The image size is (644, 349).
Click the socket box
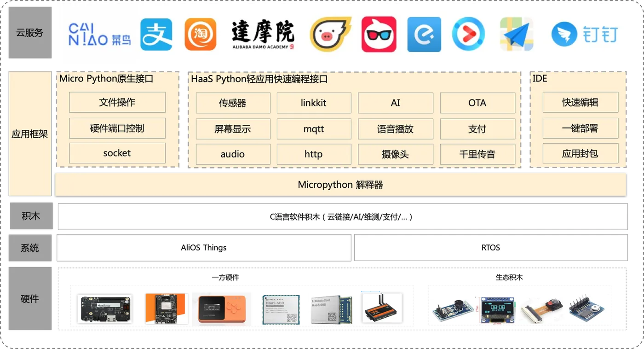coord(117,153)
